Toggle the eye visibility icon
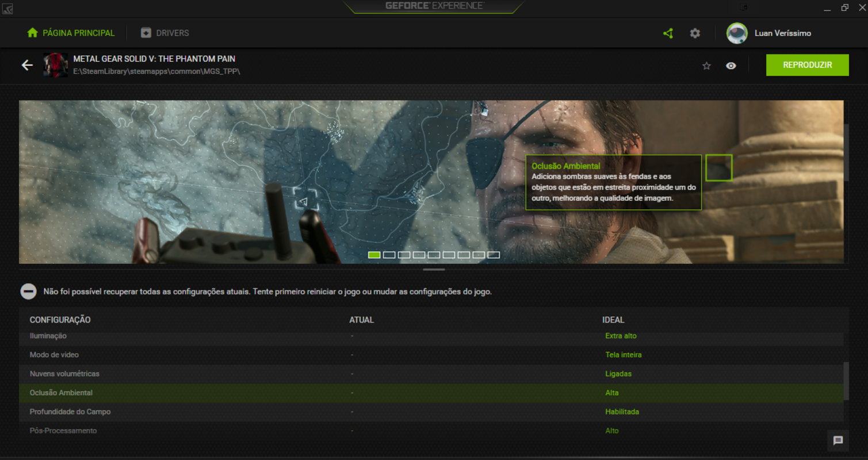Image resolution: width=868 pixels, height=460 pixels. [x=731, y=66]
